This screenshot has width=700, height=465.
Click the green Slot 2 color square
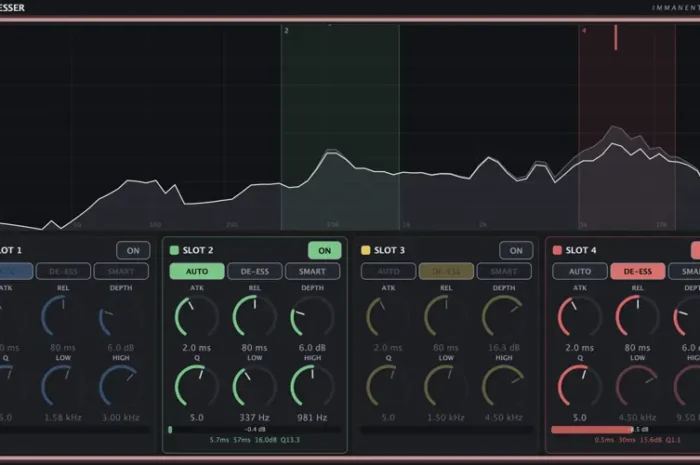coord(174,250)
